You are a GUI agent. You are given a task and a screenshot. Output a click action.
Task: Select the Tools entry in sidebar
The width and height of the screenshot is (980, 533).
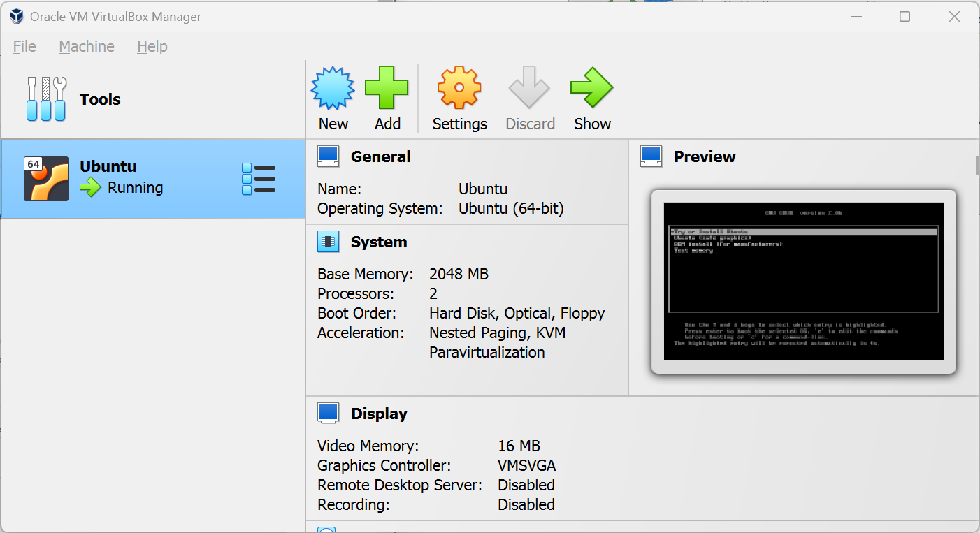[x=152, y=99]
